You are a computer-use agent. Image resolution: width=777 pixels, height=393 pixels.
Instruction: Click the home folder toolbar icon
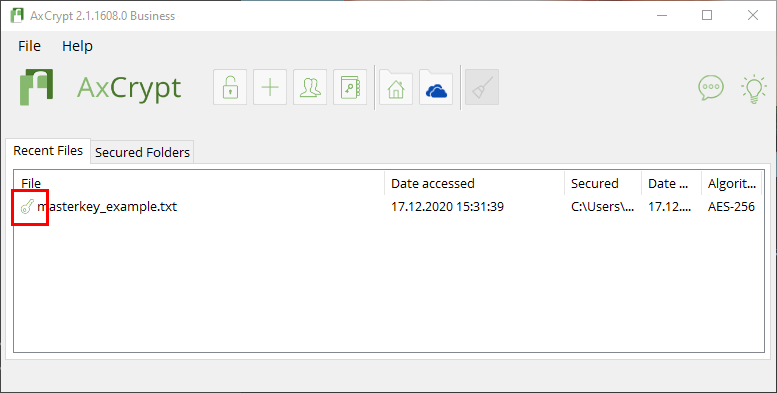click(x=396, y=87)
